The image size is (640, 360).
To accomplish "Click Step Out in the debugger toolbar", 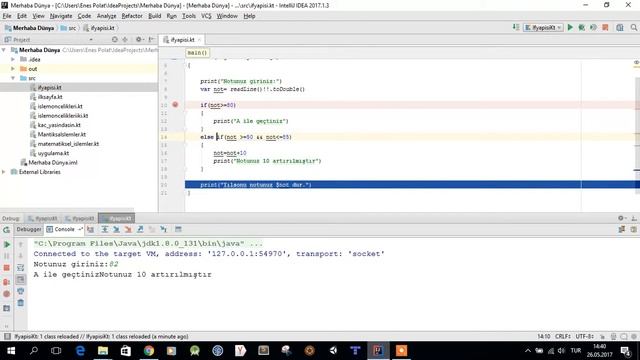I will [140, 229].
